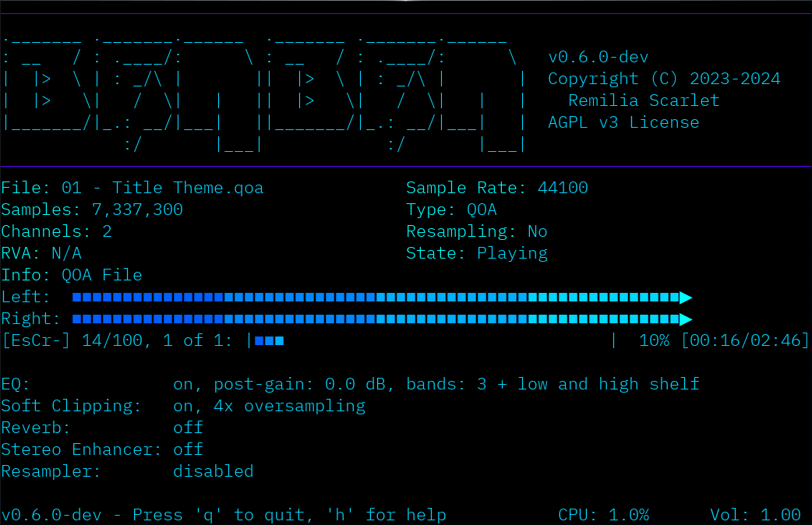This screenshot has height=525, width=812.
Task: Click the track position 1 of 1
Action: click(x=198, y=340)
